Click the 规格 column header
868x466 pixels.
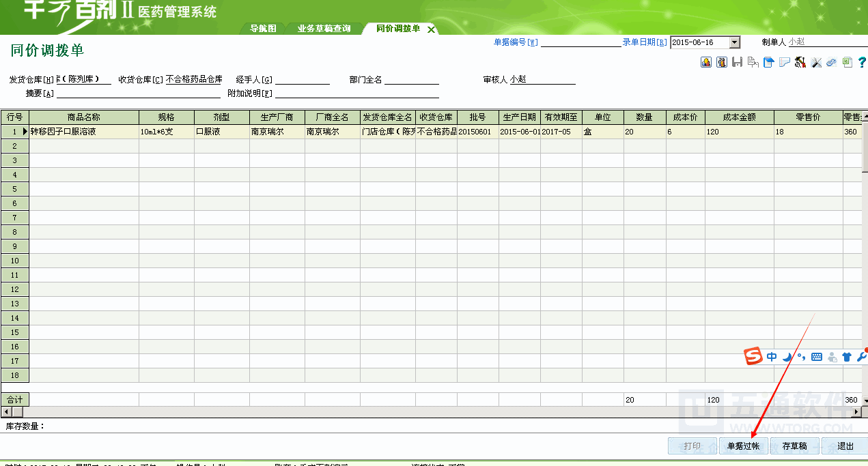click(167, 117)
